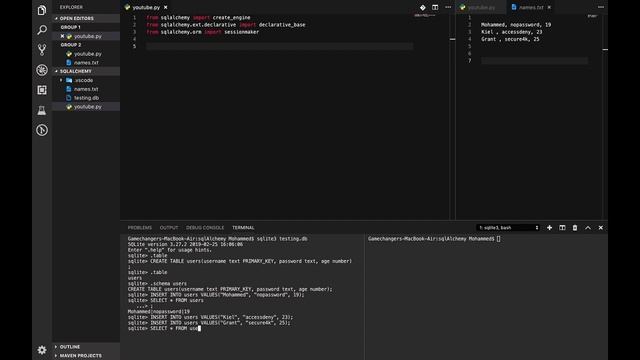Switch to the Output tab

coord(169,228)
